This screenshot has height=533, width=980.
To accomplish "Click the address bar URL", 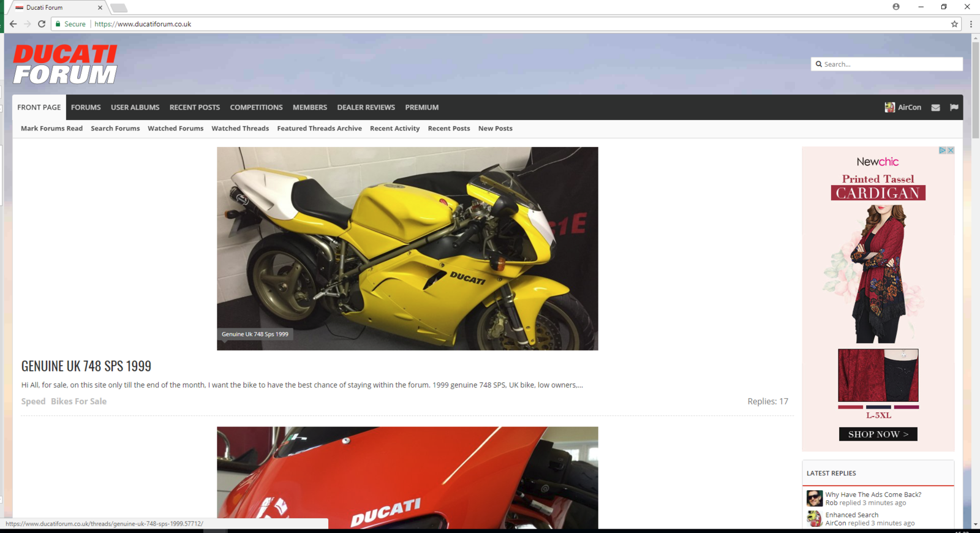I will (x=143, y=24).
